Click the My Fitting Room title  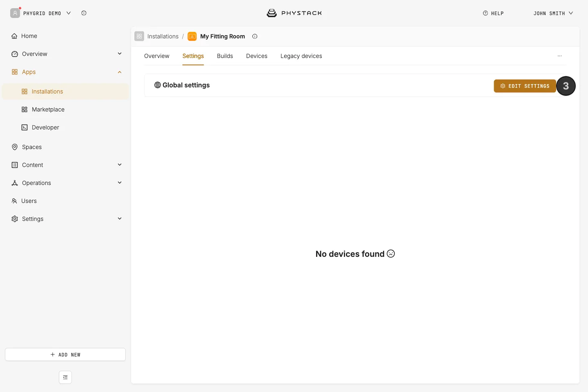223,36
